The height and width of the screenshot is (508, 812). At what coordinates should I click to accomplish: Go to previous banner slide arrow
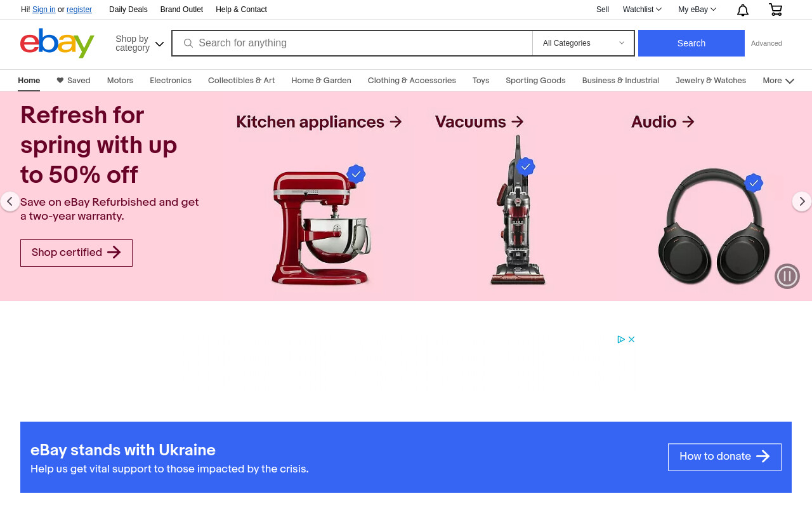[x=10, y=201]
